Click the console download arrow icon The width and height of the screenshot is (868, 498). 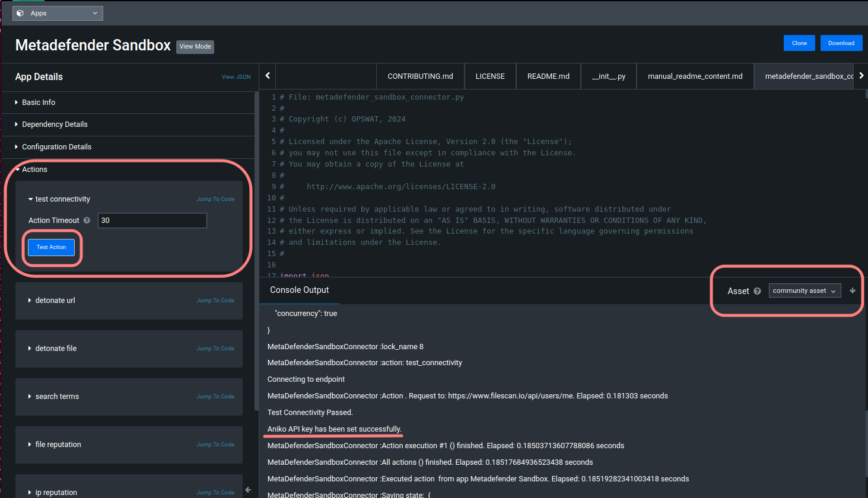[853, 290]
